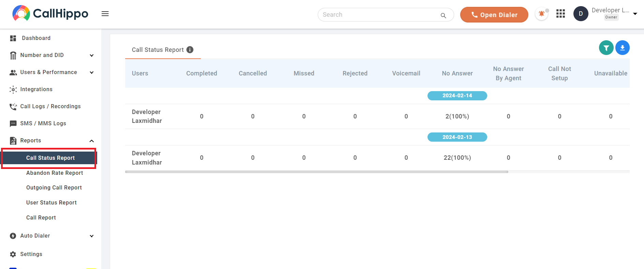Expand the Users & Performance chevron
644x269 pixels.
[x=91, y=72]
